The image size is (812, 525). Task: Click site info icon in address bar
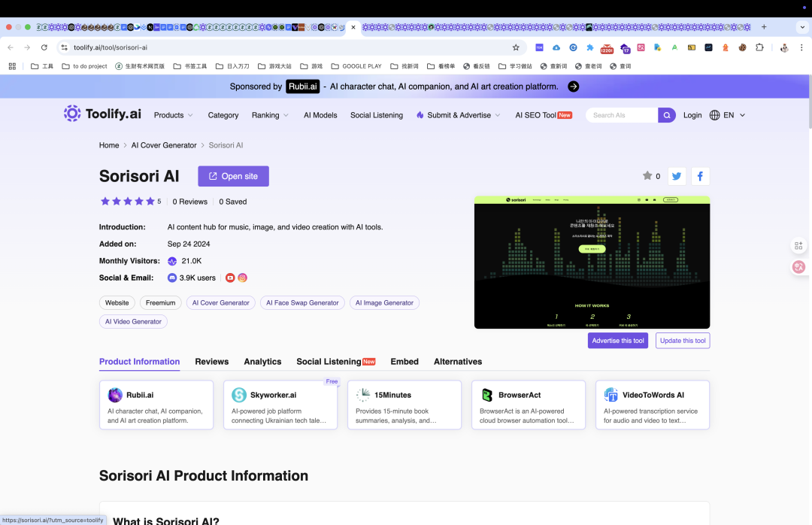click(x=64, y=47)
